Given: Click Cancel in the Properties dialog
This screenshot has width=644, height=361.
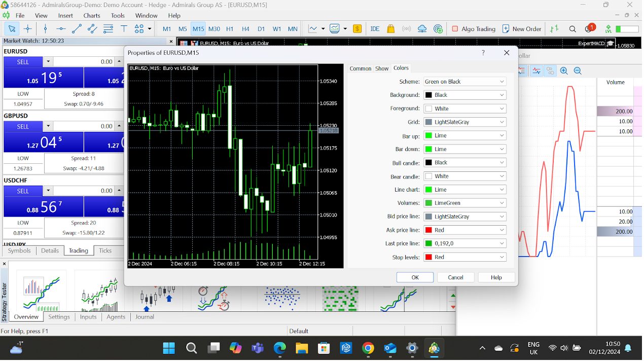Looking at the screenshot, I should (x=455, y=277).
